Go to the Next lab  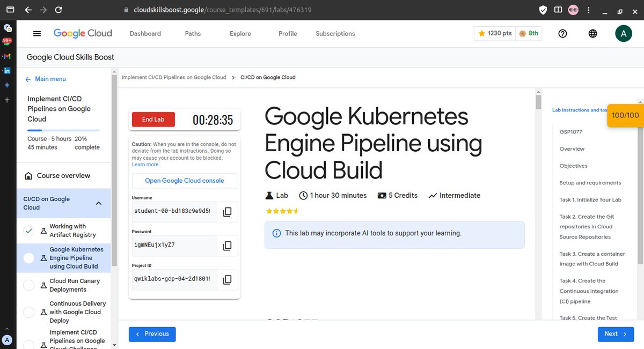616,333
